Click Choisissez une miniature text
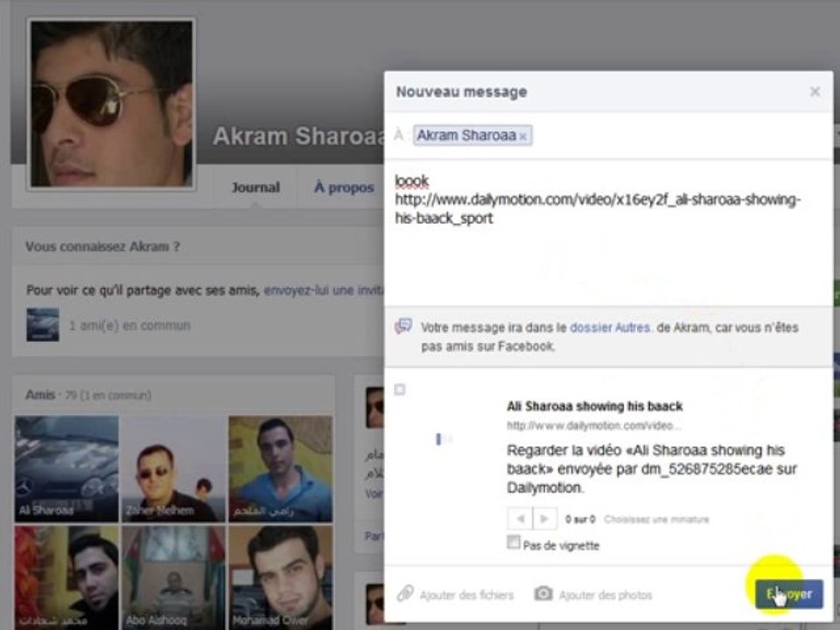840x630 pixels. click(x=656, y=519)
